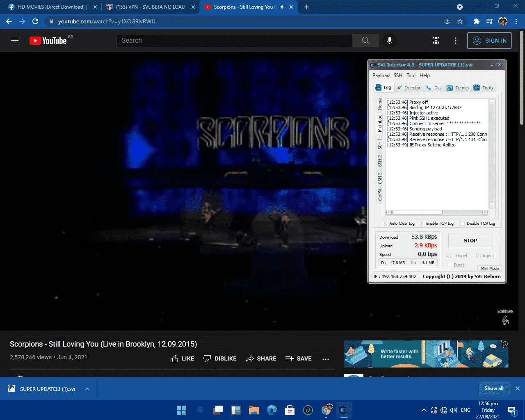
Task: Reload the YouTube page
Action: (35, 21)
